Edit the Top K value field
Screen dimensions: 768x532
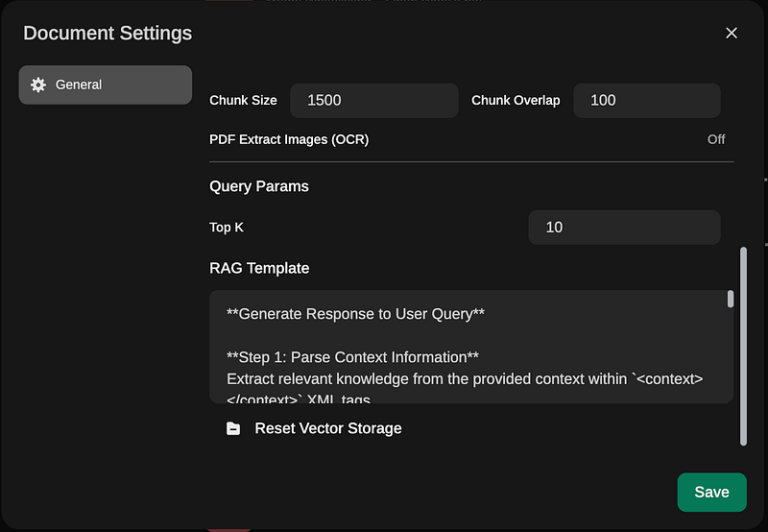tap(624, 228)
